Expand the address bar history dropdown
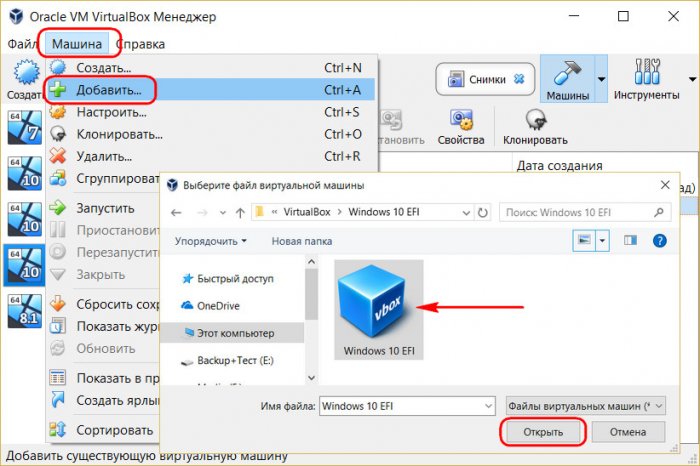The width and height of the screenshot is (700, 466). pos(466,212)
